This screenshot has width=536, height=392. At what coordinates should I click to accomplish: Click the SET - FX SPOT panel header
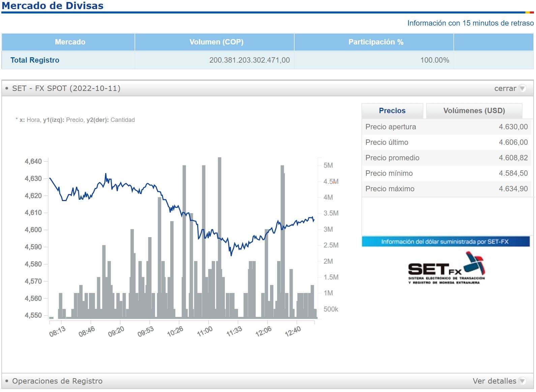point(66,88)
